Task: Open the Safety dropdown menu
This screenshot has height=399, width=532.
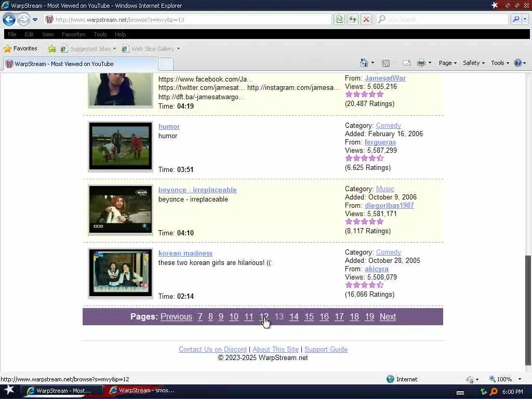Action: 474,63
